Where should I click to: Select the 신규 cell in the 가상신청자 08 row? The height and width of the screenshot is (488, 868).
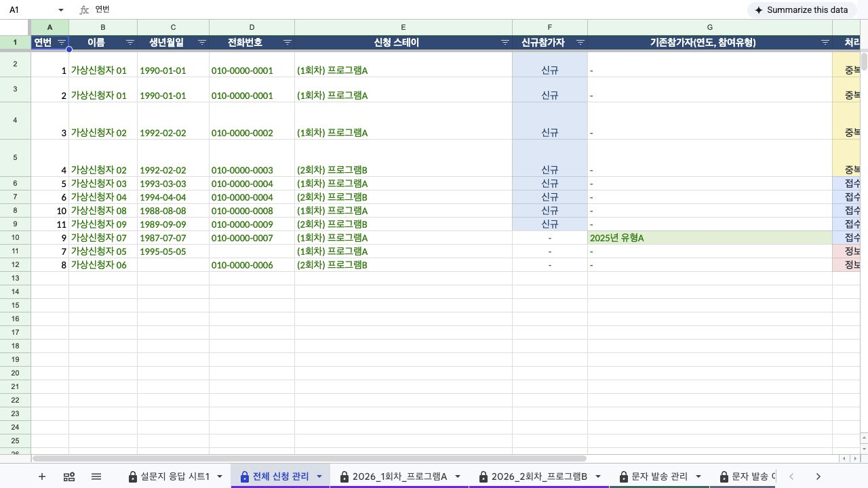(x=550, y=211)
